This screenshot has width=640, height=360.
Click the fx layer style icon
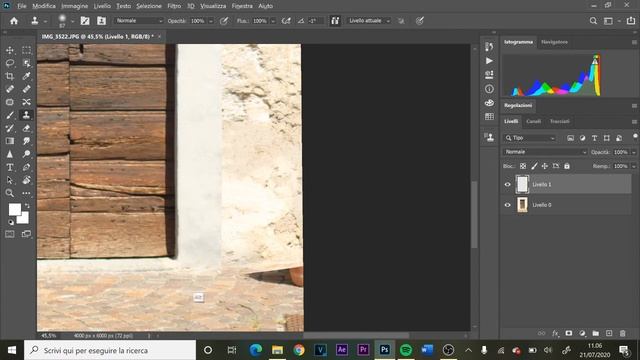pyautogui.click(x=555, y=333)
